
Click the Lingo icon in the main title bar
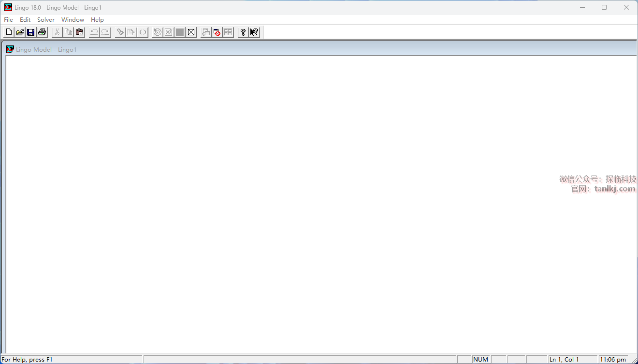8,7
